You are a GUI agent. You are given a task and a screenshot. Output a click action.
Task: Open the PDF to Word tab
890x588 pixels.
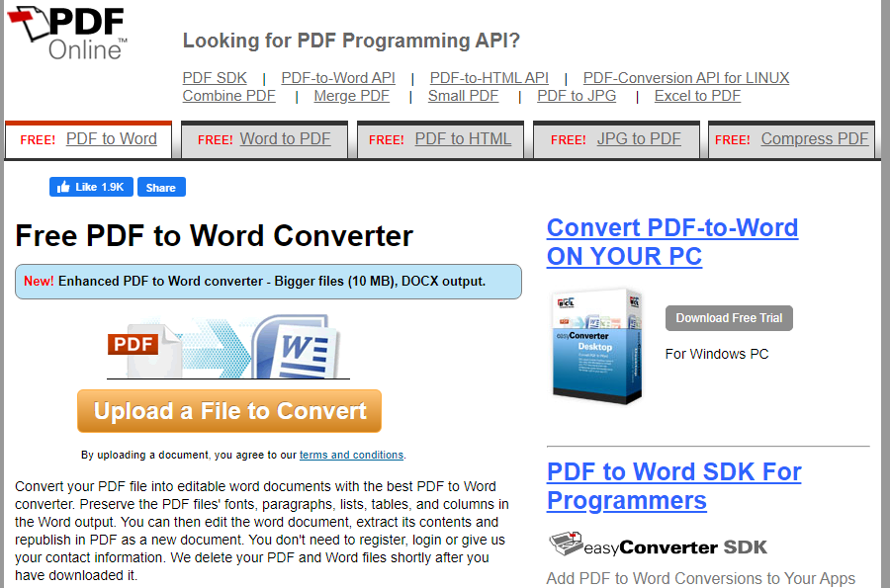(111, 139)
